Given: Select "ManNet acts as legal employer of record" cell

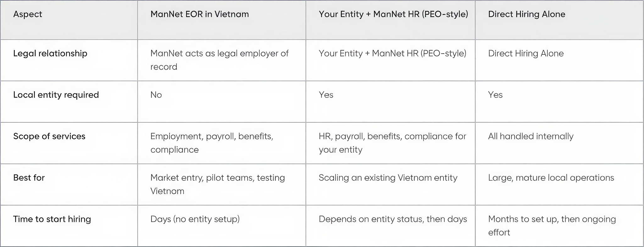Looking at the screenshot, I should [x=219, y=60].
